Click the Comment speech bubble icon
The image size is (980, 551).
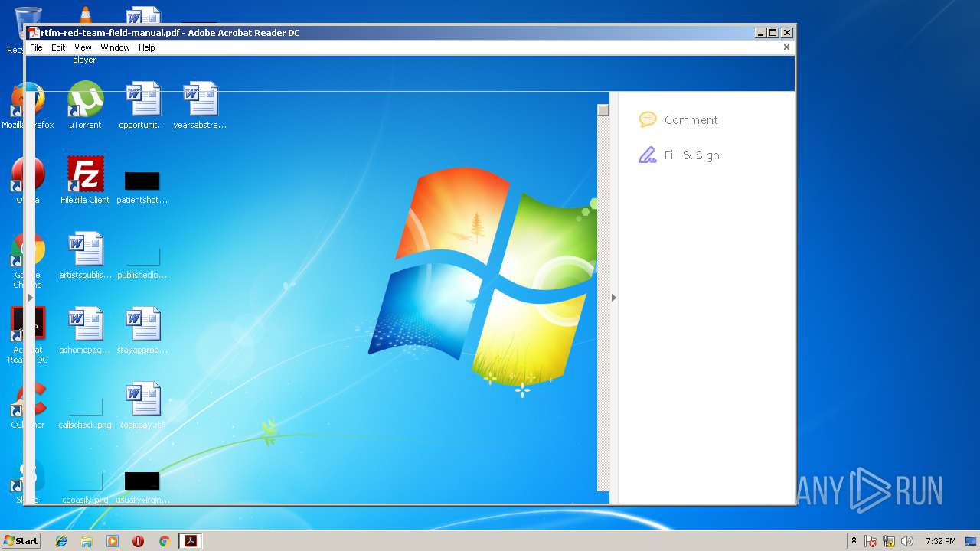click(648, 119)
